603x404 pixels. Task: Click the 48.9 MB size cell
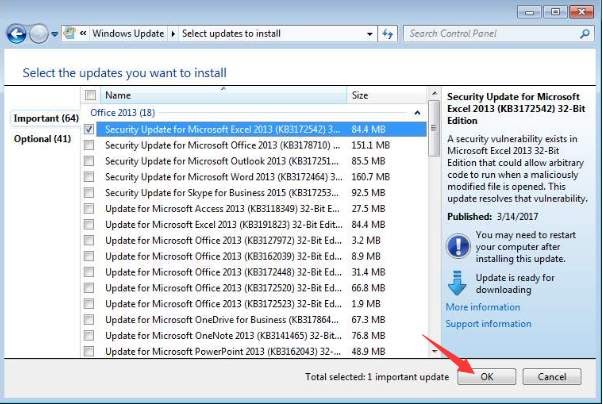coord(368,351)
